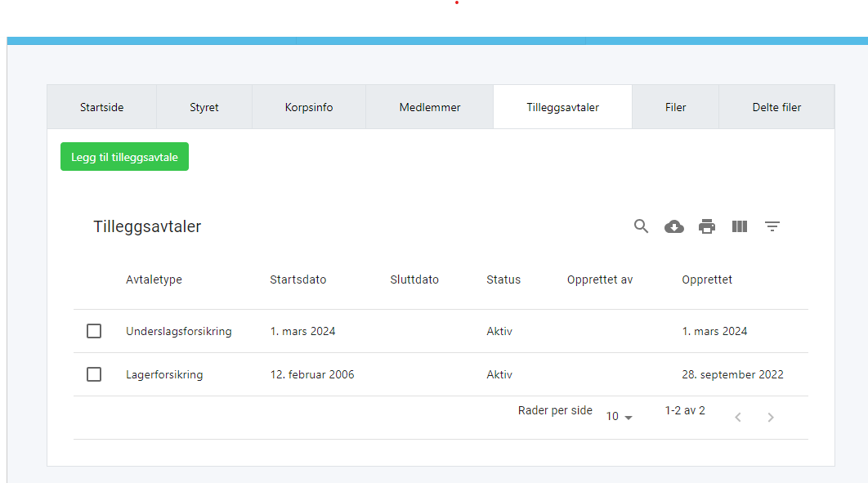The height and width of the screenshot is (483, 868).
Task: Click the cloud download icon
Action: (x=674, y=226)
